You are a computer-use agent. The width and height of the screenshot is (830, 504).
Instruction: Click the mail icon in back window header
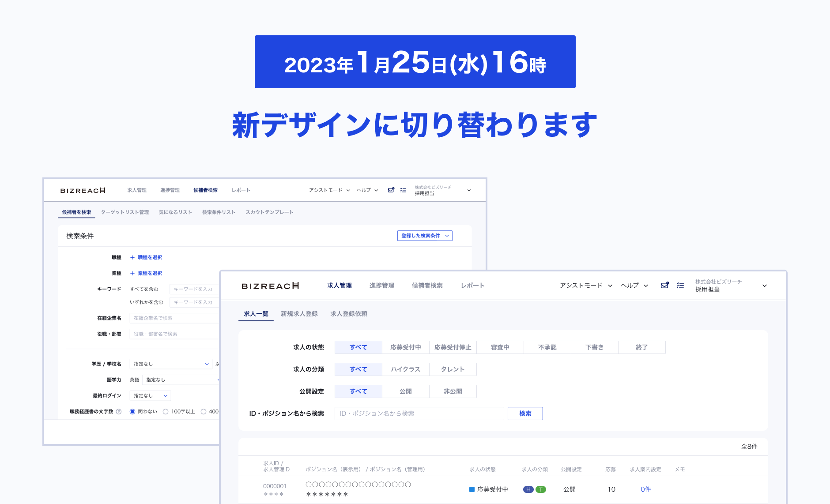pos(391,190)
